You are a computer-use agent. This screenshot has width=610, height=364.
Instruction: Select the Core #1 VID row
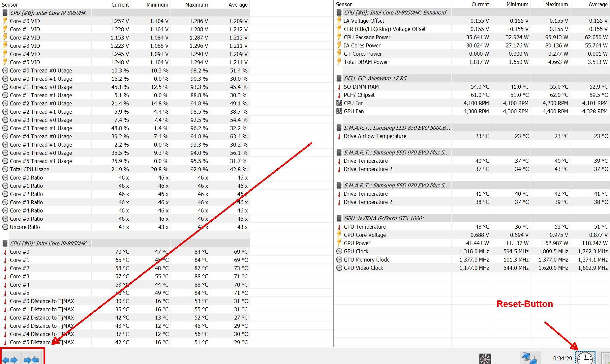125,29
